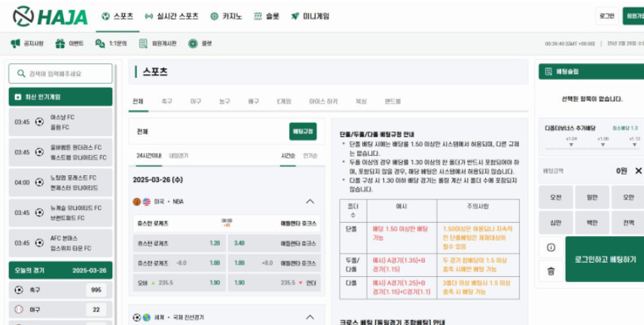Screen dimensions: 644x325
Task: Click the 베팅규정 green button
Action: click(x=303, y=132)
